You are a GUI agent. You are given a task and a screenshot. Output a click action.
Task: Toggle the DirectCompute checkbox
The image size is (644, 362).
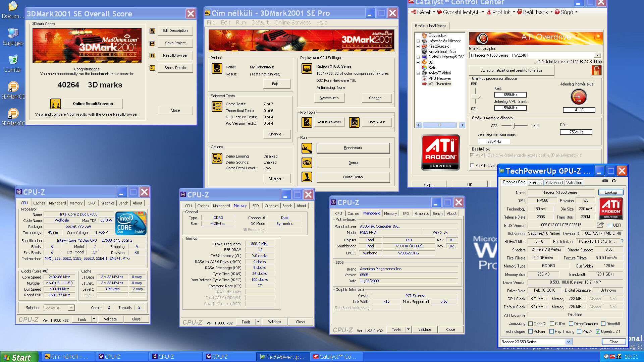(x=571, y=324)
